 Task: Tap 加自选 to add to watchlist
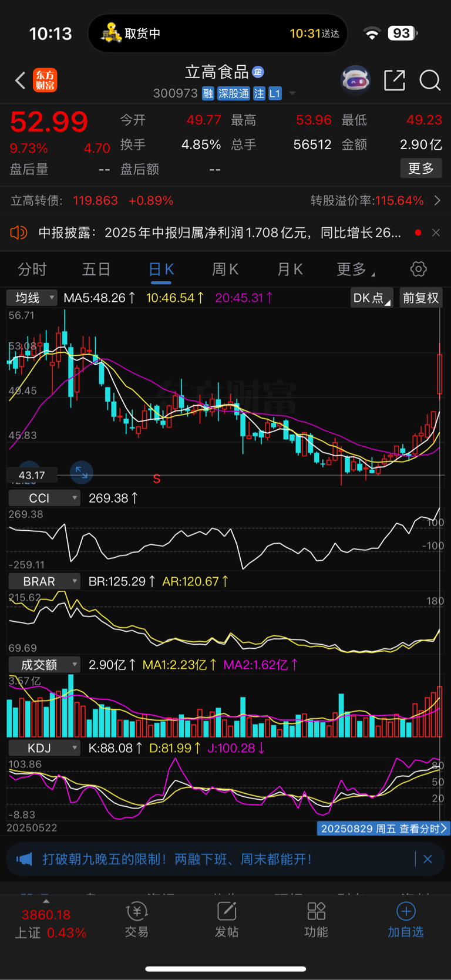tap(406, 921)
